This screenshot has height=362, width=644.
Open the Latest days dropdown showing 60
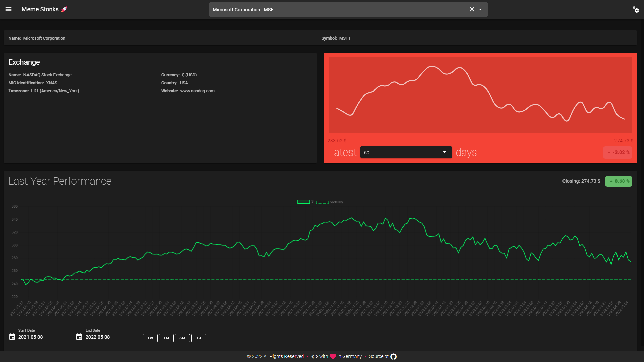[406, 152]
